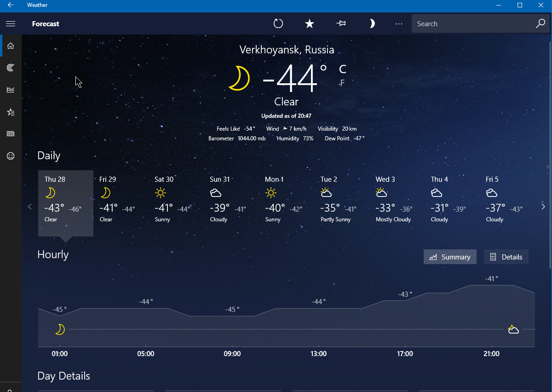Add location to Favorites star icon
Screen dimensions: 552x392
point(310,24)
